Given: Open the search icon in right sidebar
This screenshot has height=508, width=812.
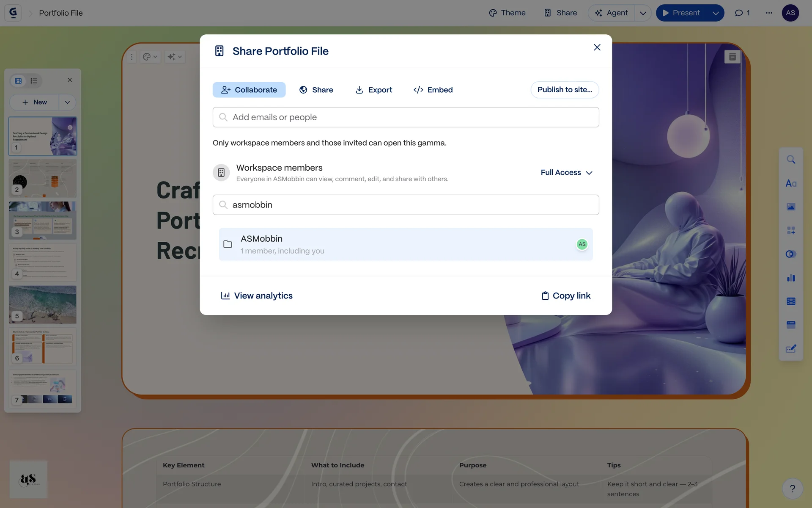Looking at the screenshot, I should coord(790,160).
